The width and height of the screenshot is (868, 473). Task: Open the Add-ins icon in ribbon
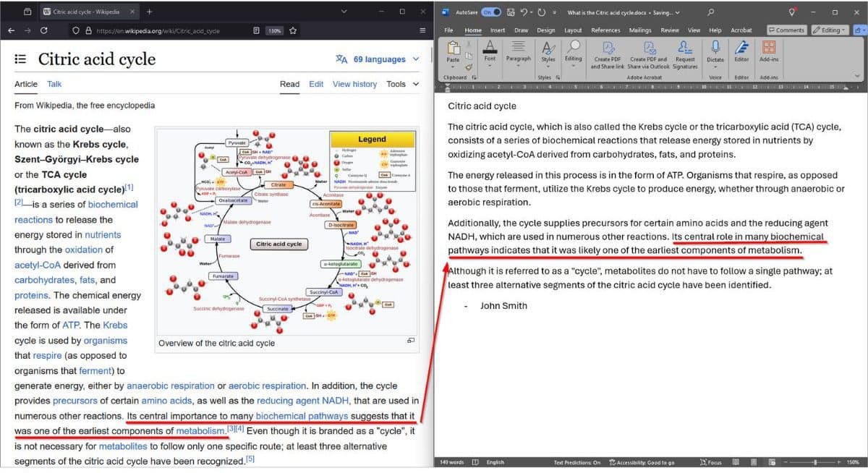tap(769, 47)
